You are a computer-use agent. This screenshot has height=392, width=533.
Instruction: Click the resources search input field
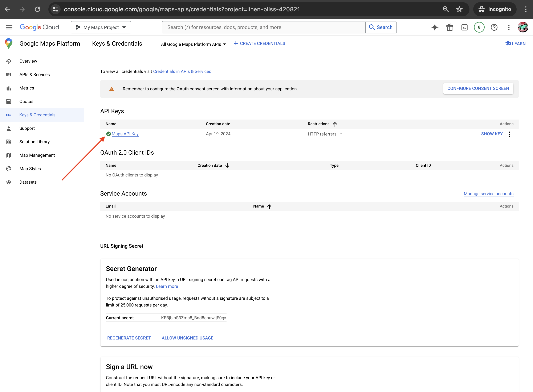pos(261,27)
